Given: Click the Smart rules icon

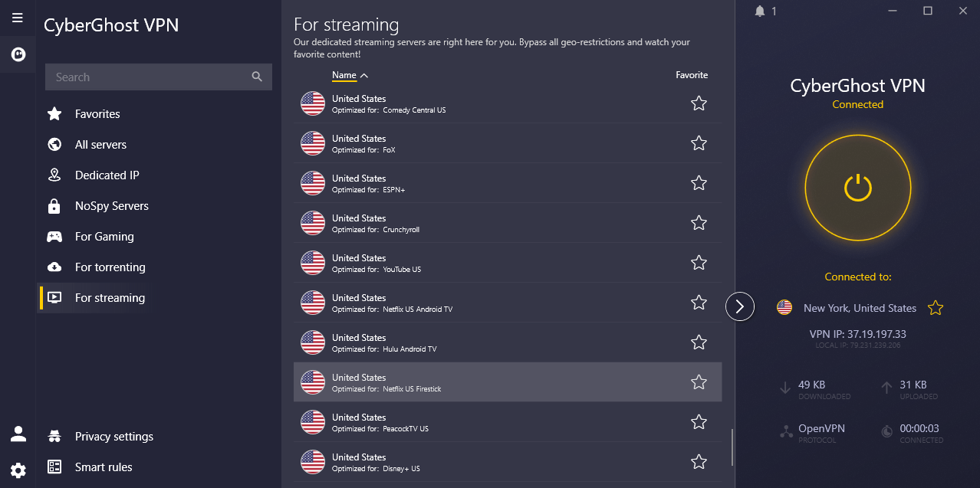Looking at the screenshot, I should [x=54, y=467].
